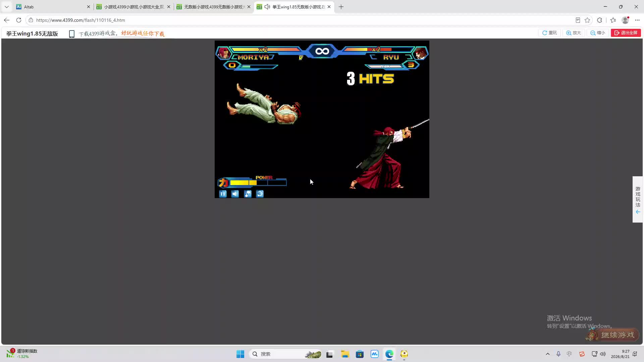Click the microphone tray icon
The width and height of the screenshot is (644, 362).
point(558,354)
